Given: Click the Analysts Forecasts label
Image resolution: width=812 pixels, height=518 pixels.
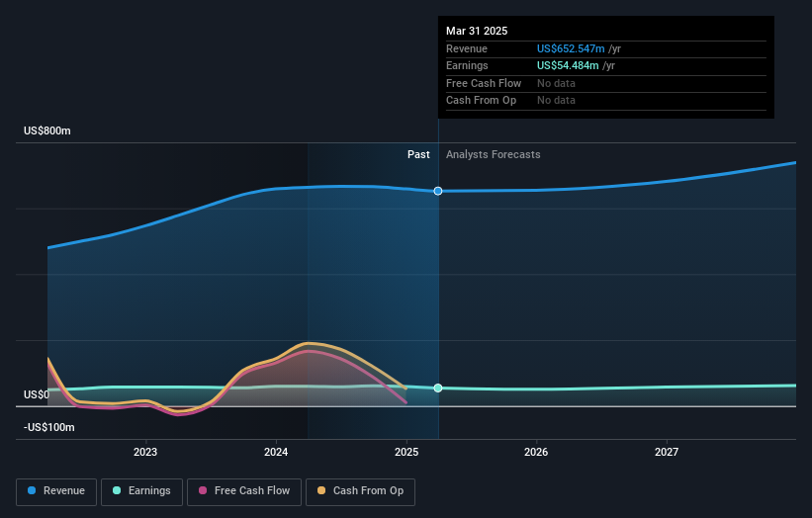Looking at the screenshot, I should point(493,155).
